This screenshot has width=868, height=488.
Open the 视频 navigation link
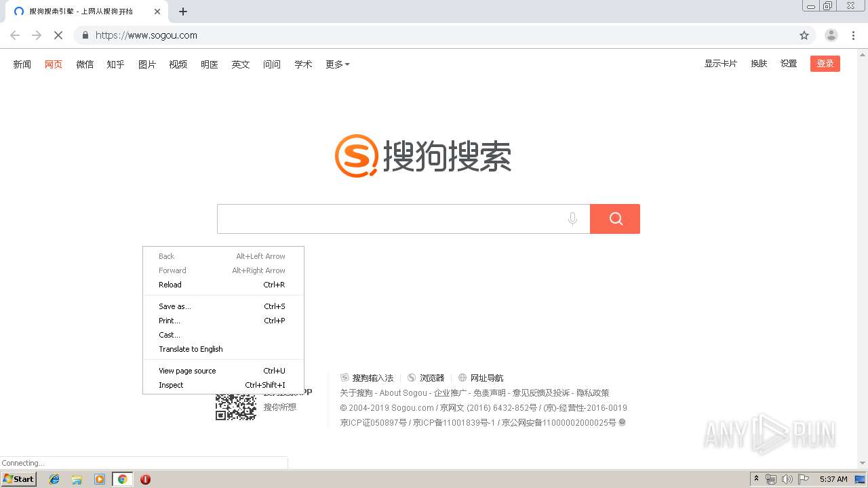(178, 64)
